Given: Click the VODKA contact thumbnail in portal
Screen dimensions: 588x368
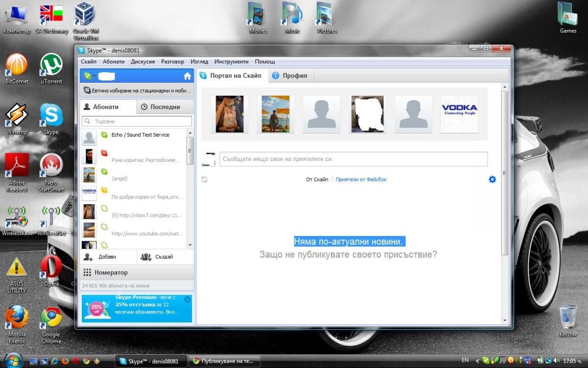Looking at the screenshot, I should 459,114.
